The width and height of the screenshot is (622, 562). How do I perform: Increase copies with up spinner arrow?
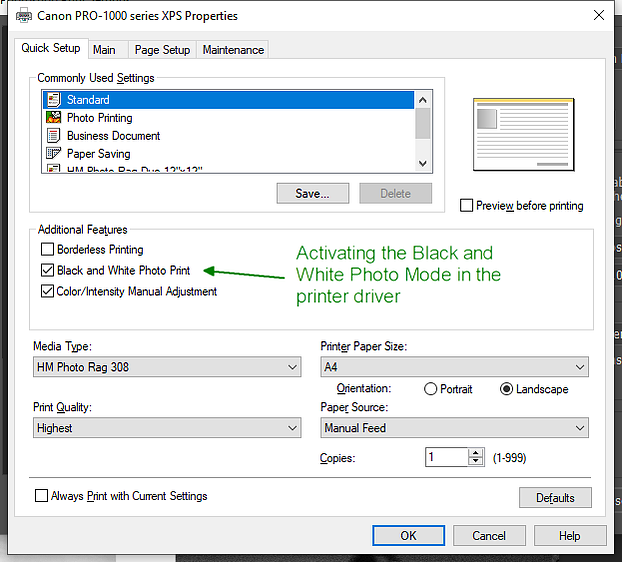pos(475,453)
